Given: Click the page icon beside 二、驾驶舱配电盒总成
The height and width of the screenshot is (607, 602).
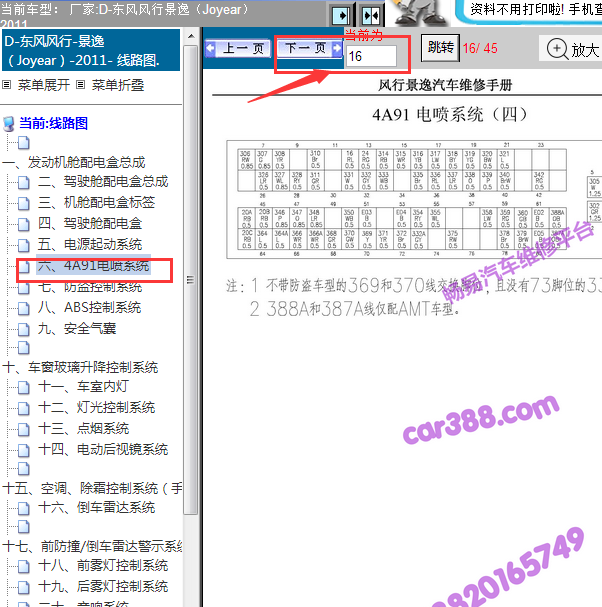Looking at the screenshot, I should tap(24, 182).
